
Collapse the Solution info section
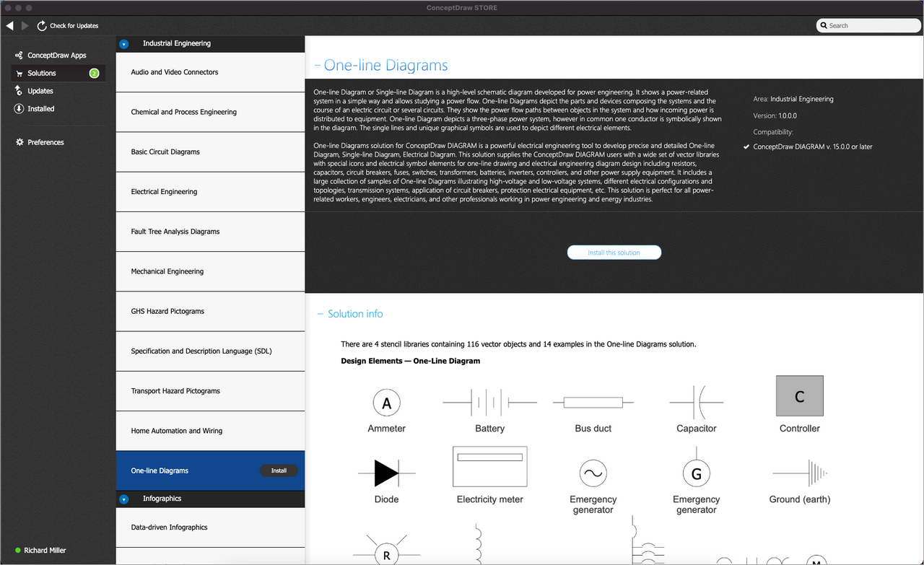pos(321,314)
